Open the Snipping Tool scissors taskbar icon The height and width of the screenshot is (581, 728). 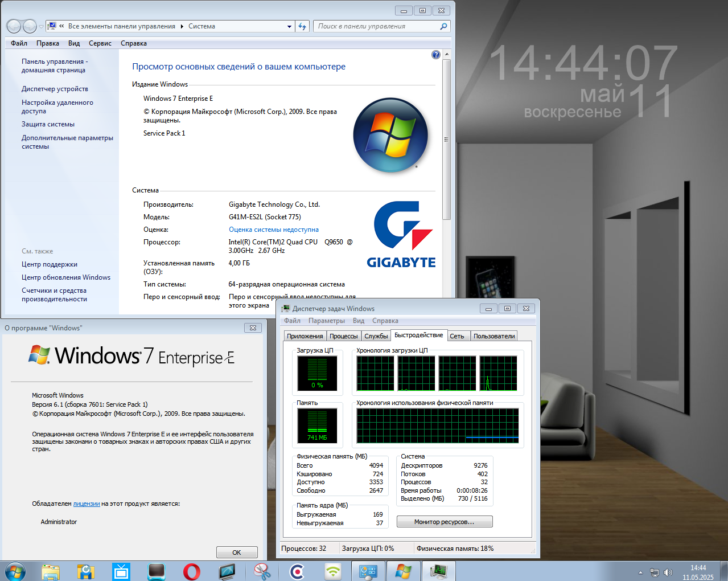262,571
